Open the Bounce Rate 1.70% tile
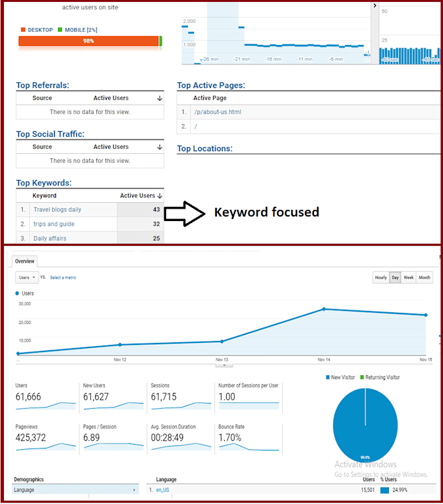The image size is (443, 504). [249, 437]
